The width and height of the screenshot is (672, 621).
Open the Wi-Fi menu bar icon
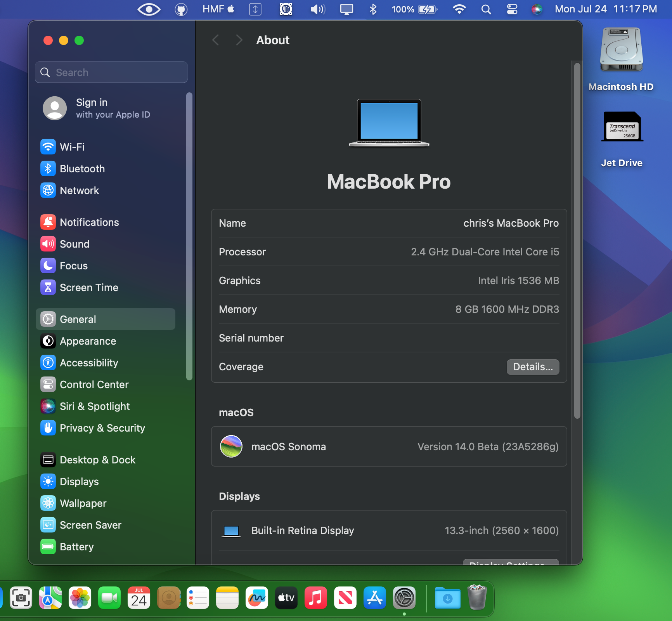coord(459,9)
